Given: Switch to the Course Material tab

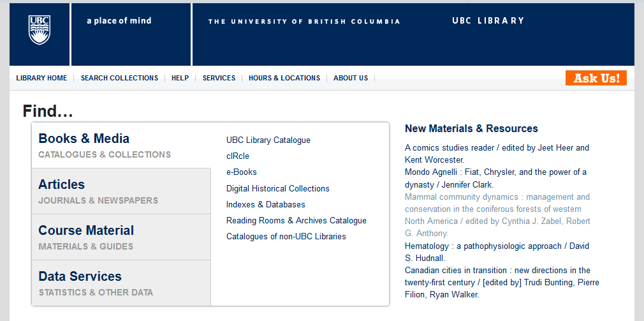Looking at the screenshot, I should [121, 237].
